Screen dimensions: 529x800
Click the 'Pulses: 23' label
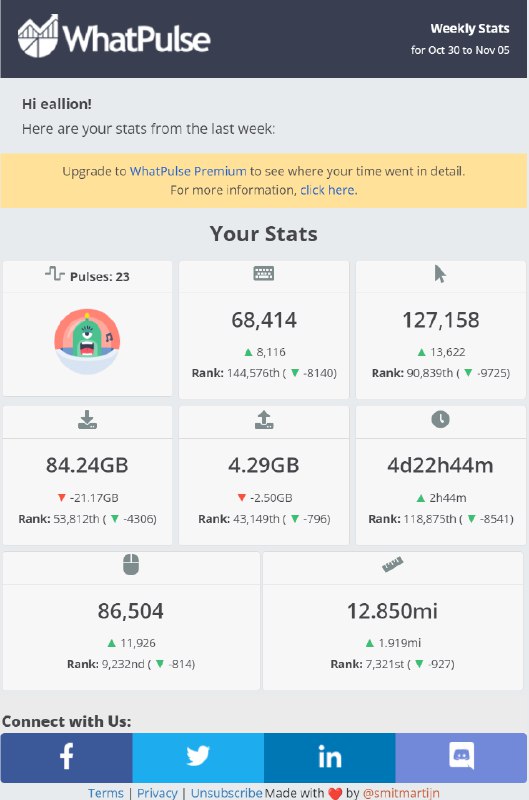99,277
